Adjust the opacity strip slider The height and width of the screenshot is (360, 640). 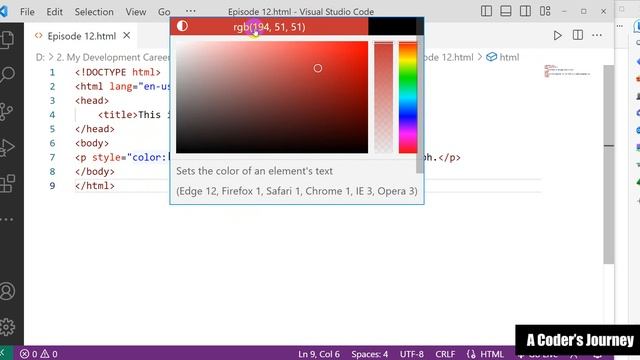coord(384,97)
